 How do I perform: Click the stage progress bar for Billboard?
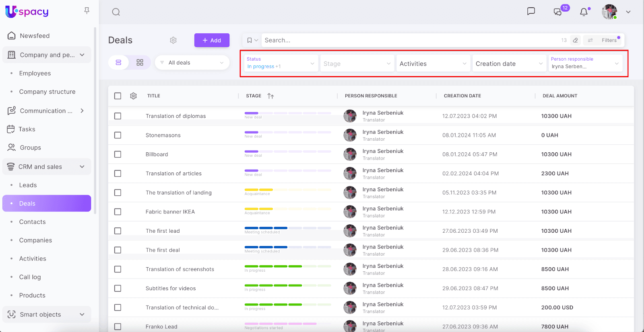click(287, 152)
